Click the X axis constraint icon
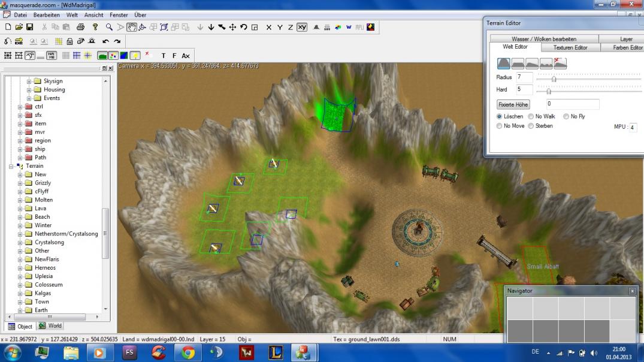The height and width of the screenshot is (362, 644). coord(268,27)
